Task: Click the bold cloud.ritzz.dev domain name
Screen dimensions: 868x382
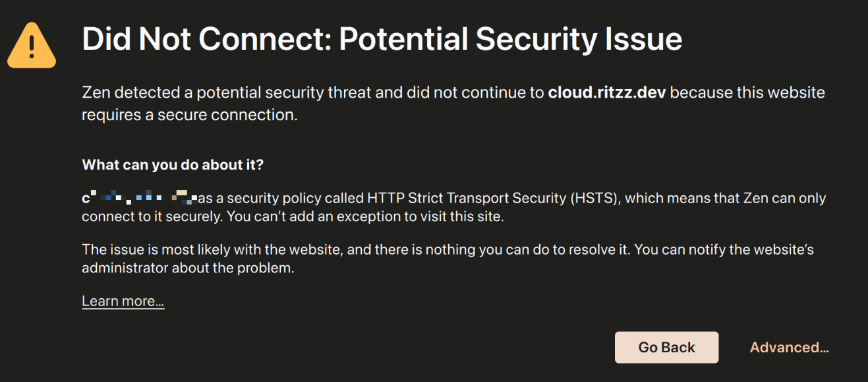Action: 607,92
